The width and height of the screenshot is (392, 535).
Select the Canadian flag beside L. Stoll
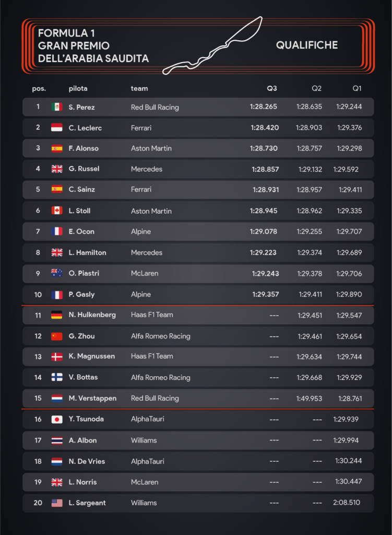(x=57, y=211)
